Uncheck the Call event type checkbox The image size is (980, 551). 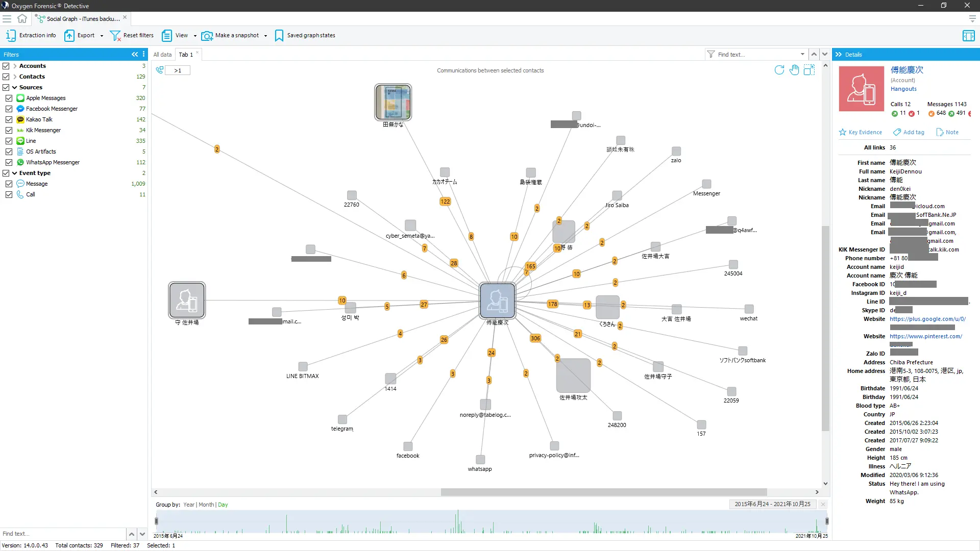coord(9,194)
